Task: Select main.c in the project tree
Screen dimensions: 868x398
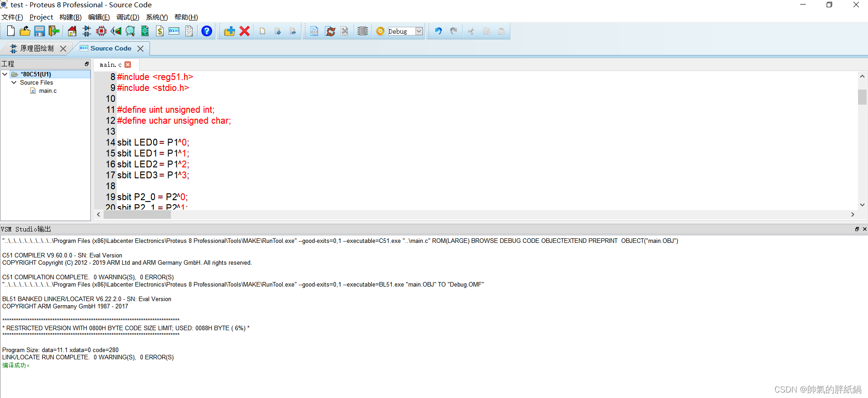Action: 48,91
